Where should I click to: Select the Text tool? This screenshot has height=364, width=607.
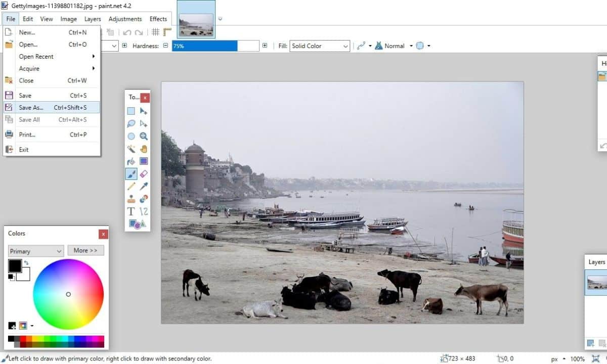click(x=131, y=212)
